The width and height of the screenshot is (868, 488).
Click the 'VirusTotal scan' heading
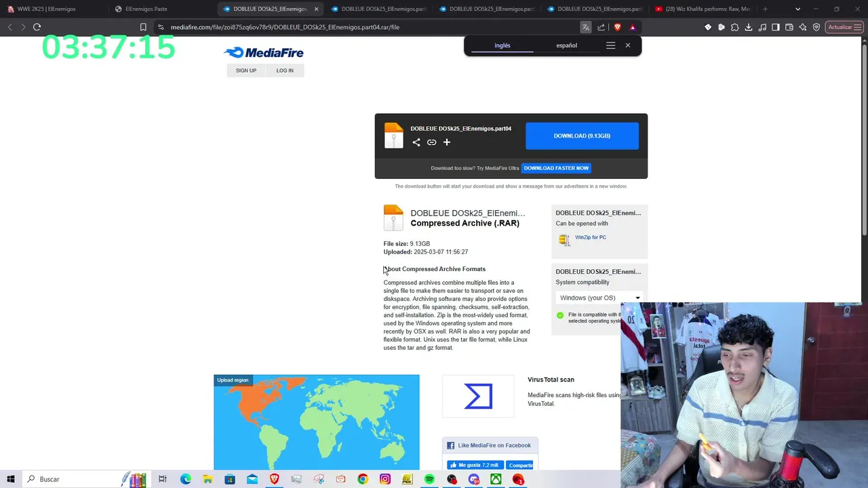(x=551, y=380)
